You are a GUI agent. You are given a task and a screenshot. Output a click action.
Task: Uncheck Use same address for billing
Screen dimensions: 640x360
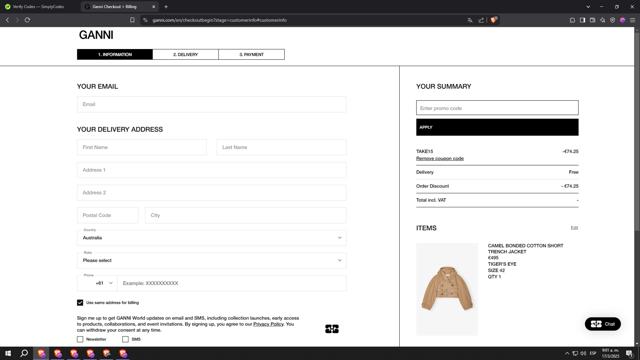point(80,302)
